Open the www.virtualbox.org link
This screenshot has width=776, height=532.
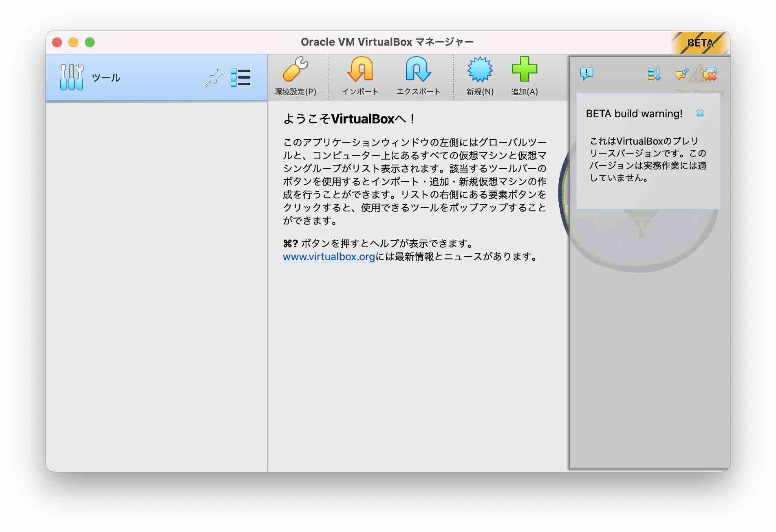328,257
